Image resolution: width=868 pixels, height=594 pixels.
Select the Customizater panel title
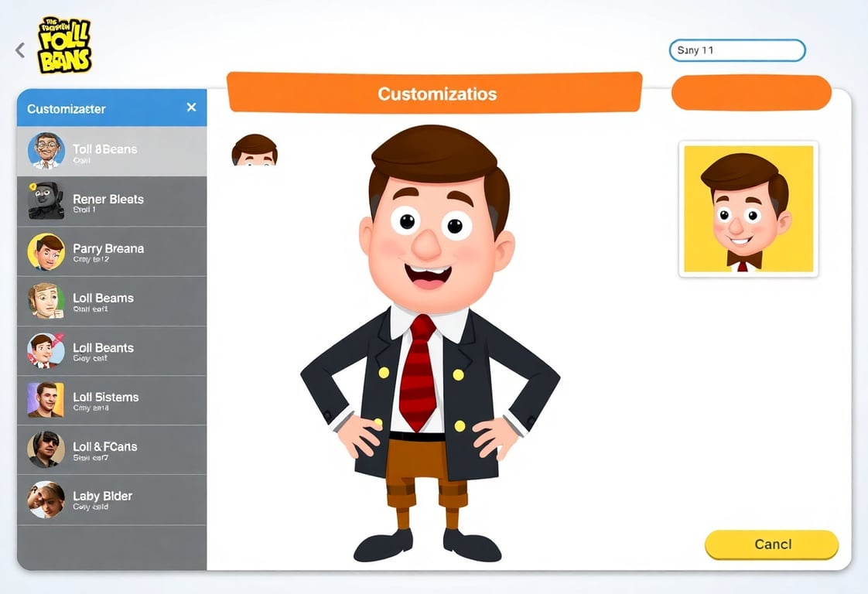pyautogui.click(x=66, y=108)
